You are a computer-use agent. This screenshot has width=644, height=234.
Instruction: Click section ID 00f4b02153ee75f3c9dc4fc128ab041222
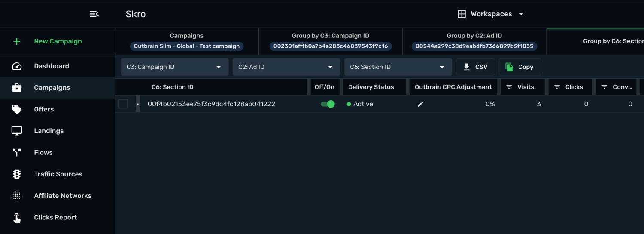[211, 104]
